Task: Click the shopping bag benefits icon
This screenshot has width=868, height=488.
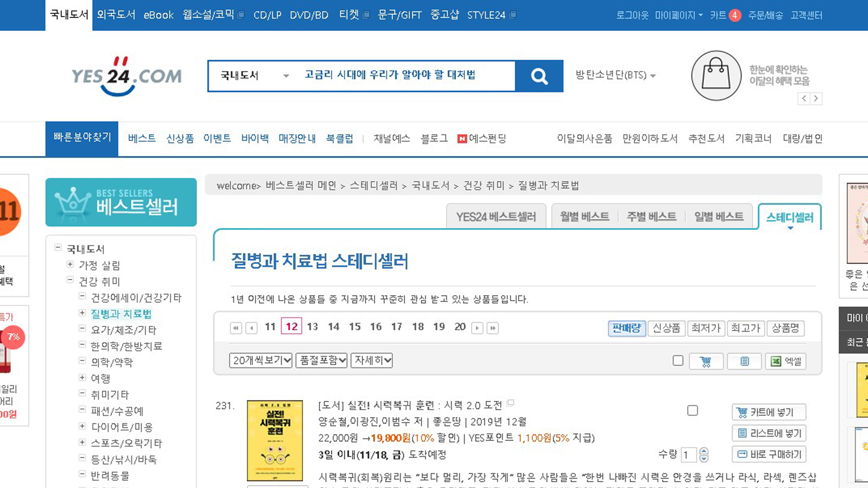Action: tap(716, 75)
